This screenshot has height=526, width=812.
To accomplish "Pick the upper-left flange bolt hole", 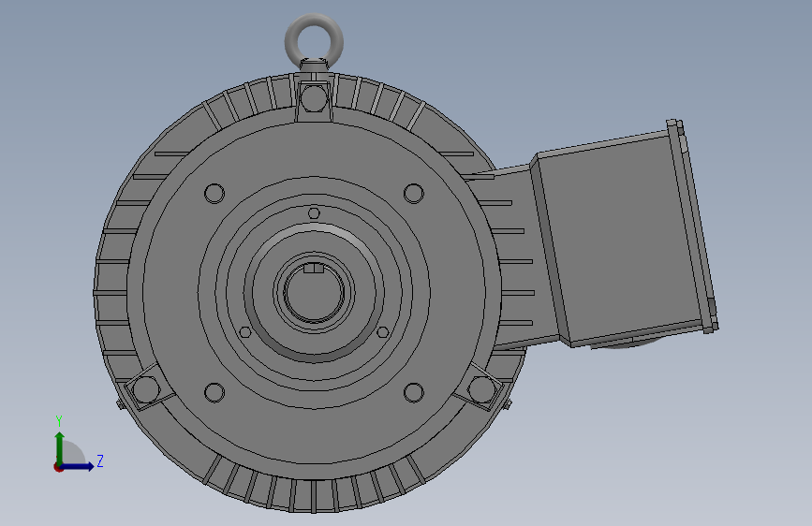I will tap(214, 194).
